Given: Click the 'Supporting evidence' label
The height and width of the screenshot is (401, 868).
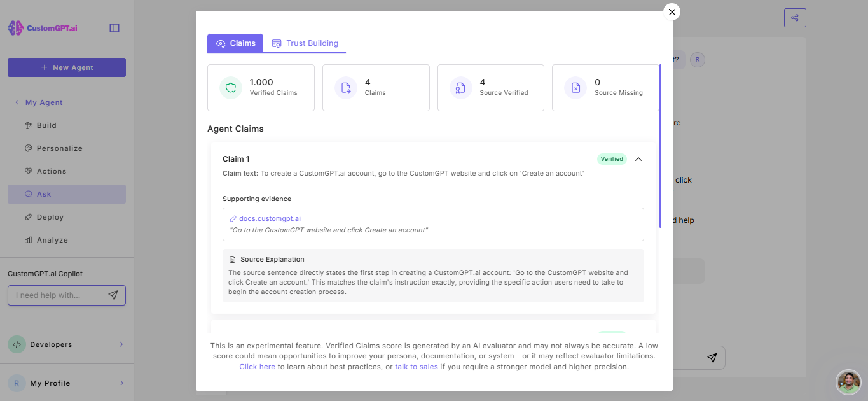Looking at the screenshot, I should [x=257, y=199].
